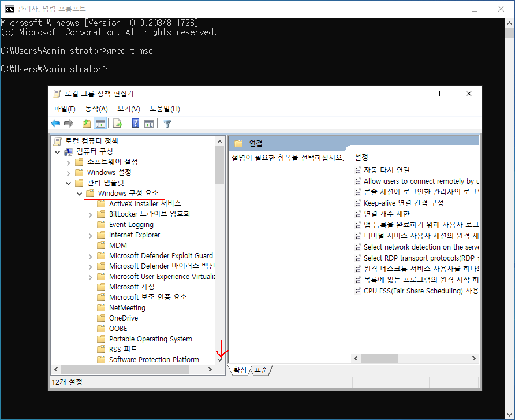Screen dimensions: 515x420
Task: Click settings list horizontal scroll right arrow
Action: click(473, 359)
